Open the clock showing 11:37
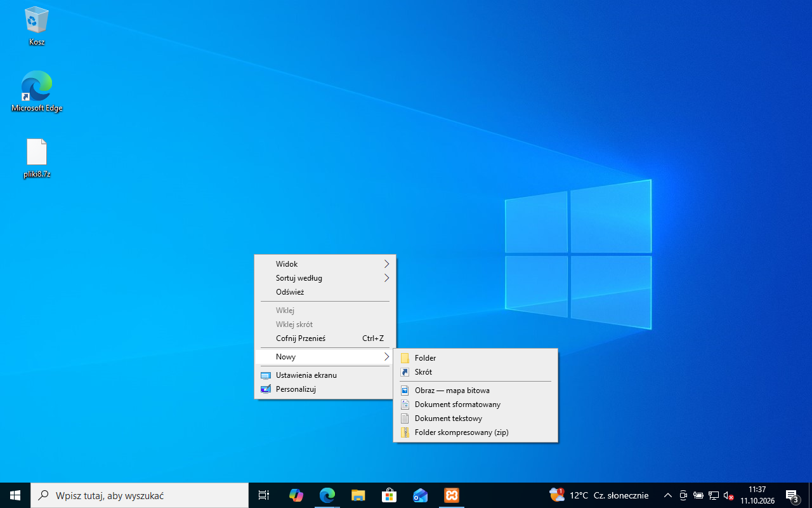This screenshot has width=812, height=508. (757, 495)
